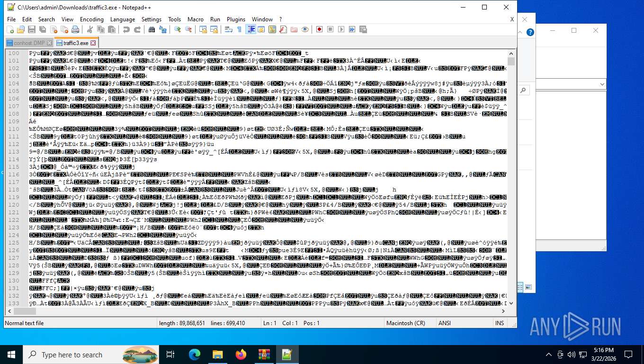Viewport: 644px width, 364px height.
Task: Open the User Defined Language icon
Action: pos(261,29)
